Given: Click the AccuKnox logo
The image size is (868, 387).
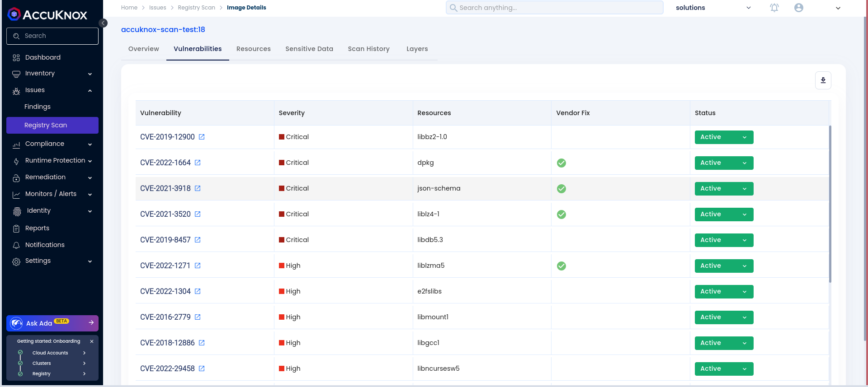Looking at the screenshot, I should click(x=47, y=14).
